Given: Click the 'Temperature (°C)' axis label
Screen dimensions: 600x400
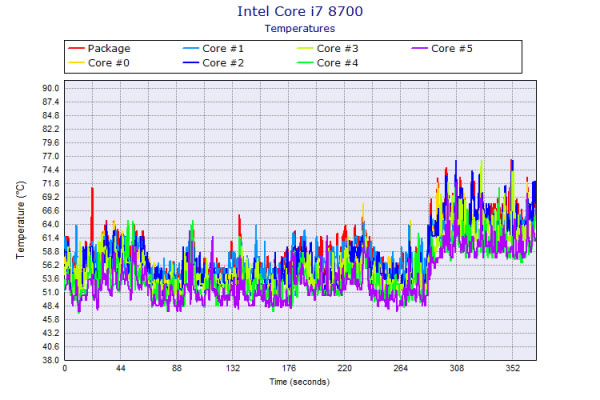Looking at the screenshot, I should (x=21, y=220).
